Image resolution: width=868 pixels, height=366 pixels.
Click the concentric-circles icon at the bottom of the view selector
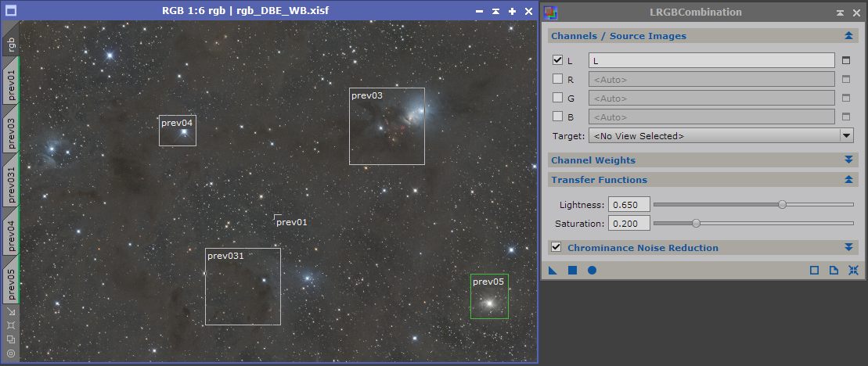10,353
